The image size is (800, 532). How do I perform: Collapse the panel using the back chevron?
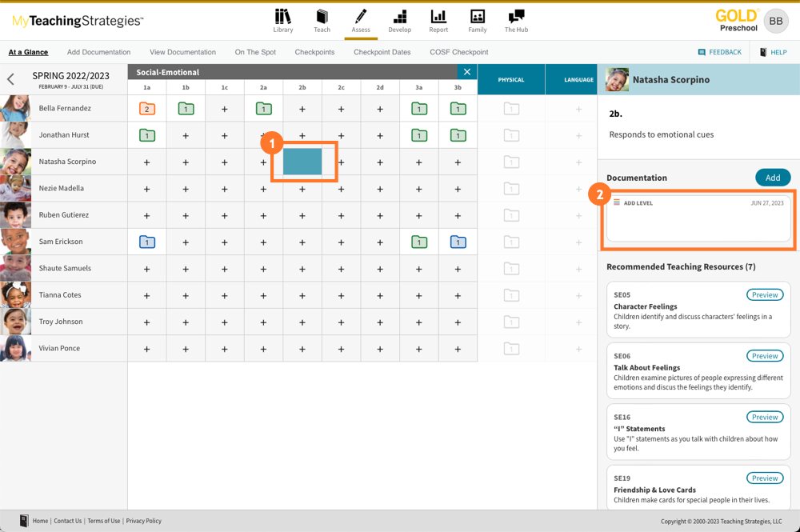pyautogui.click(x=10, y=79)
